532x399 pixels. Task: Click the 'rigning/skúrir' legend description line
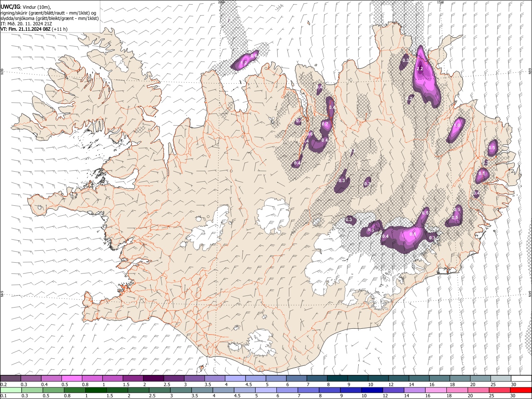48,13
